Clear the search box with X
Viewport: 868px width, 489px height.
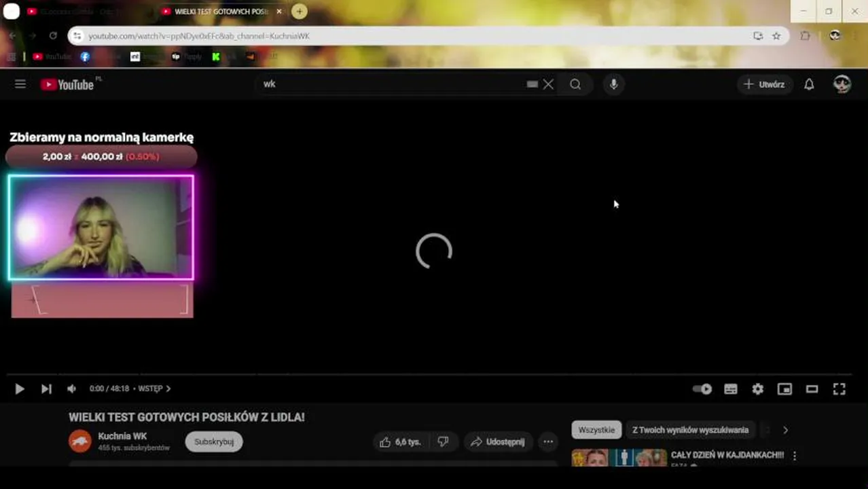pos(548,84)
